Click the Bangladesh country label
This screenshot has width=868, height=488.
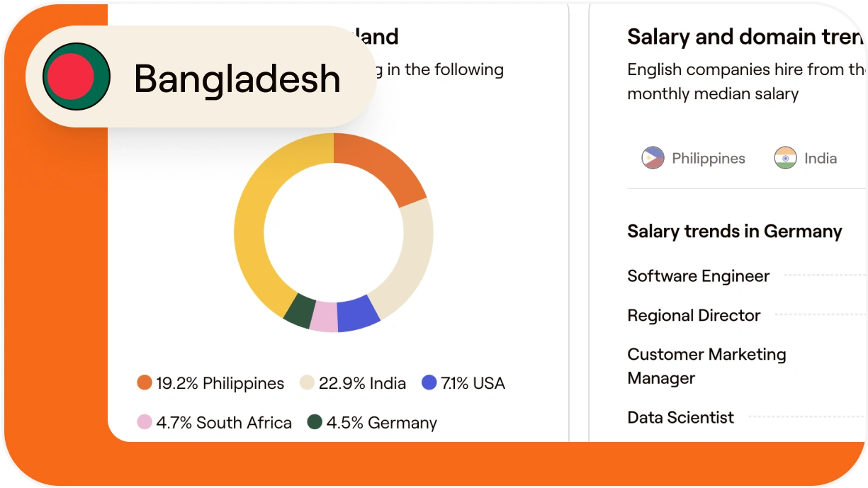pos(237,78)
